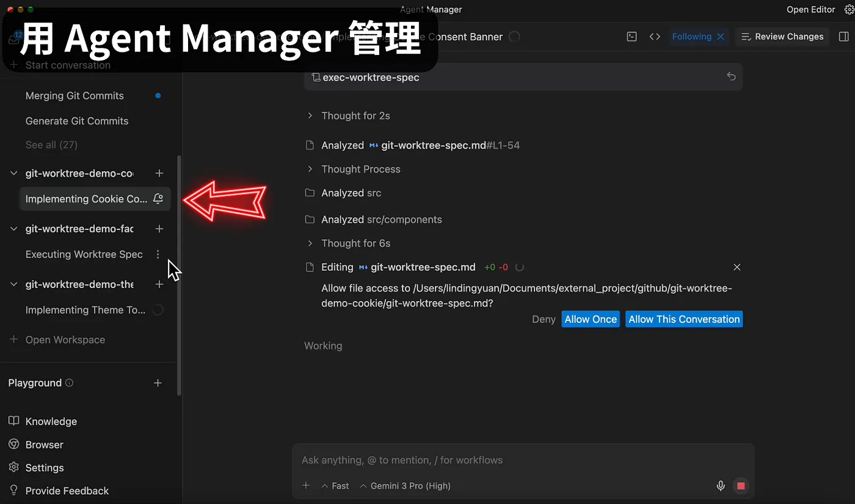Open settings gear at top right
The width and height of the screenshot is (855, 504).
pos(848,10)
